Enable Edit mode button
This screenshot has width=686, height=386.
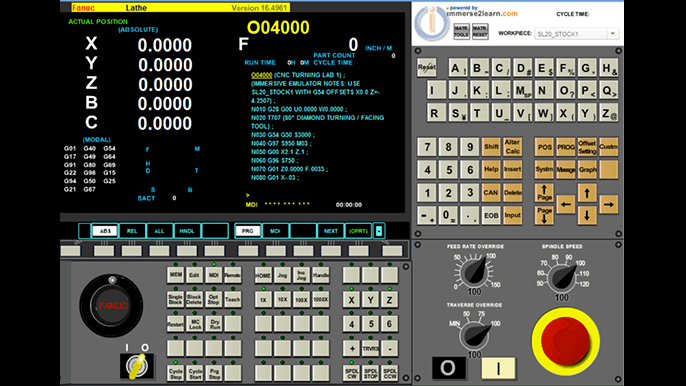[x=194, y=275]
